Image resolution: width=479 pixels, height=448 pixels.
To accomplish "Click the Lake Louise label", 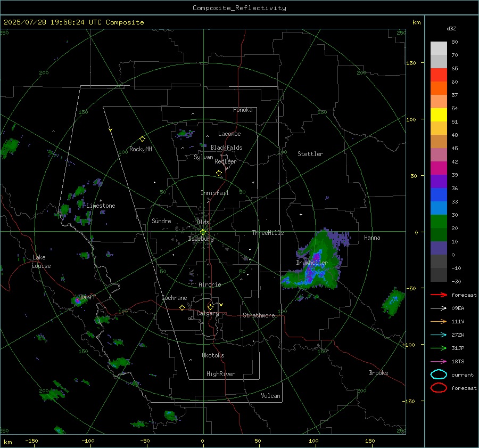I will (x=41, y=262).
